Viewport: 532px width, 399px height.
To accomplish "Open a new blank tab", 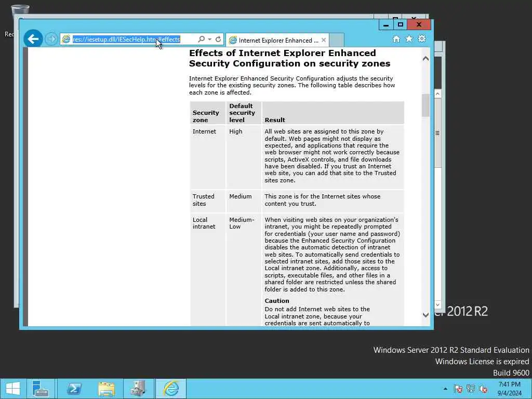I will [x=336, y=40].
